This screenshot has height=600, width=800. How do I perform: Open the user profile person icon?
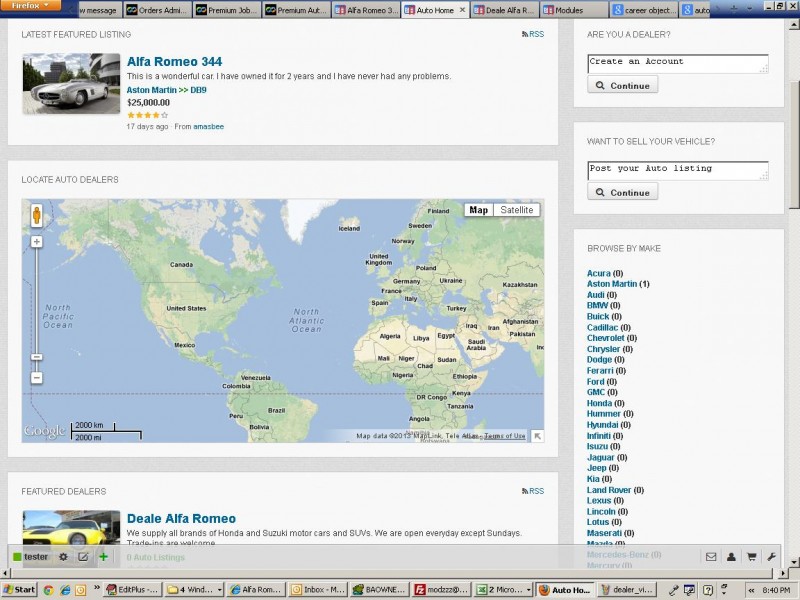click(x=731, y=557)
